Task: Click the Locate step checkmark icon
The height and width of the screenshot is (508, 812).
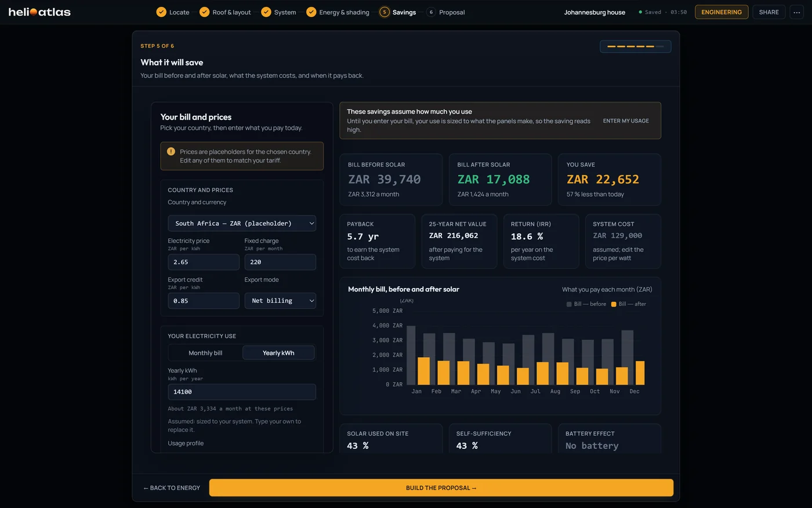Action: coord(161,12)
